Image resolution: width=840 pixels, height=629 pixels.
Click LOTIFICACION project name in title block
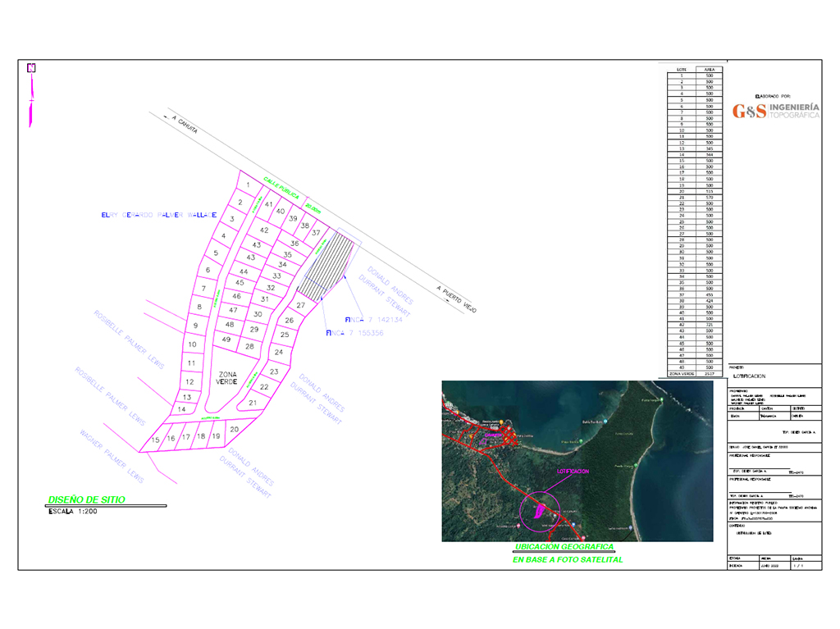[749, 376]
